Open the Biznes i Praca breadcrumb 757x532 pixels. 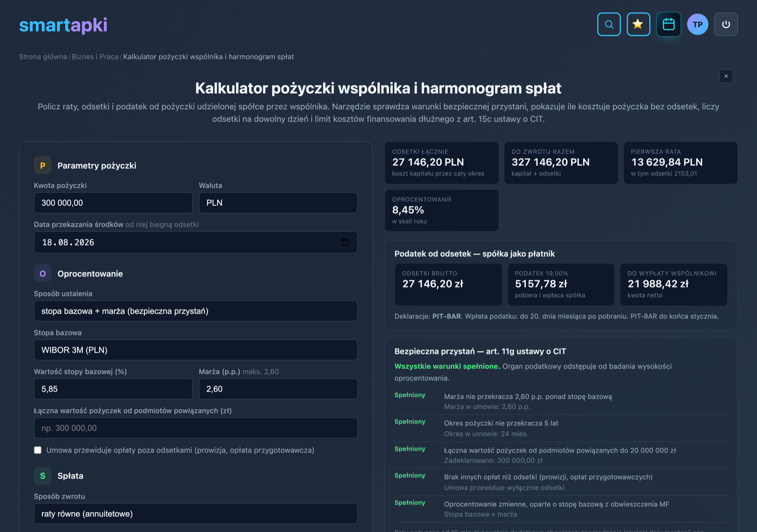(x=95, y=57)
